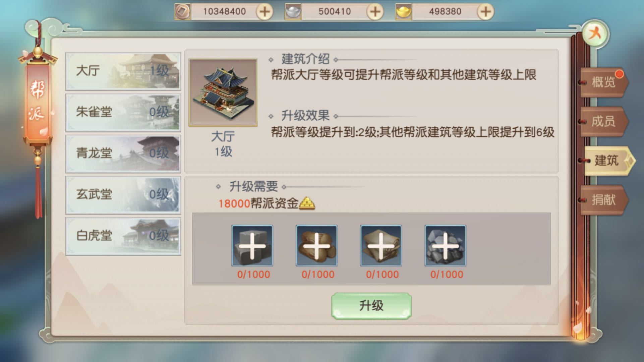
Task: Open the 概览 overview tab
Action: 603,82
